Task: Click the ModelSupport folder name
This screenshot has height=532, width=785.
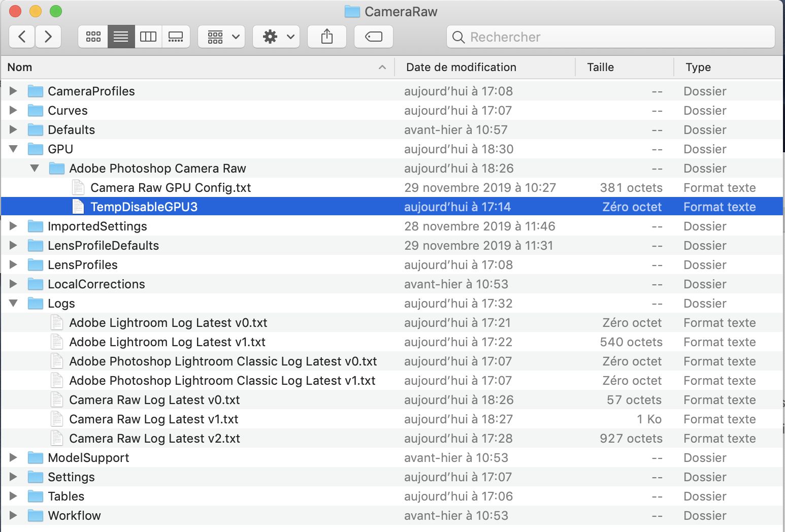Action: tap(88, 457)
